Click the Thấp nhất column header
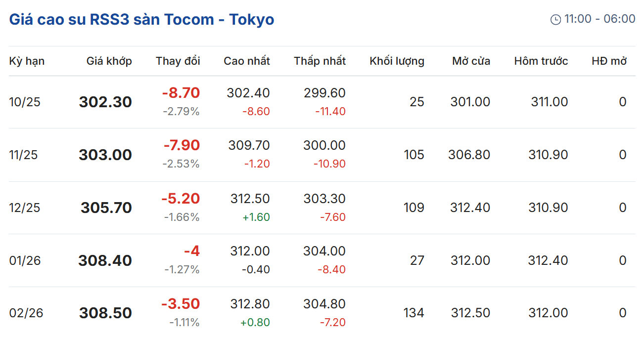The width and height of the screenshot is (644, 337). tap(320, 61)
